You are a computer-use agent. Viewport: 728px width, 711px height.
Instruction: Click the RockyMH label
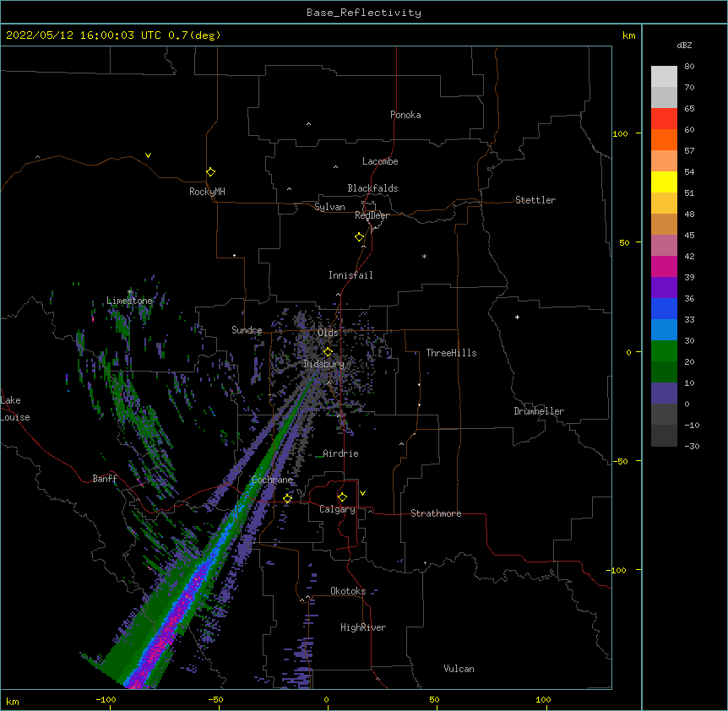(207, 192)
